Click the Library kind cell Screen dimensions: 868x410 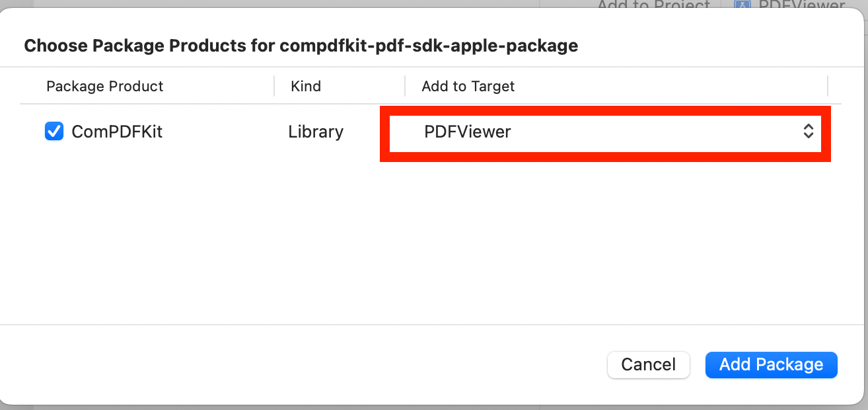click(x=316, y=132)
